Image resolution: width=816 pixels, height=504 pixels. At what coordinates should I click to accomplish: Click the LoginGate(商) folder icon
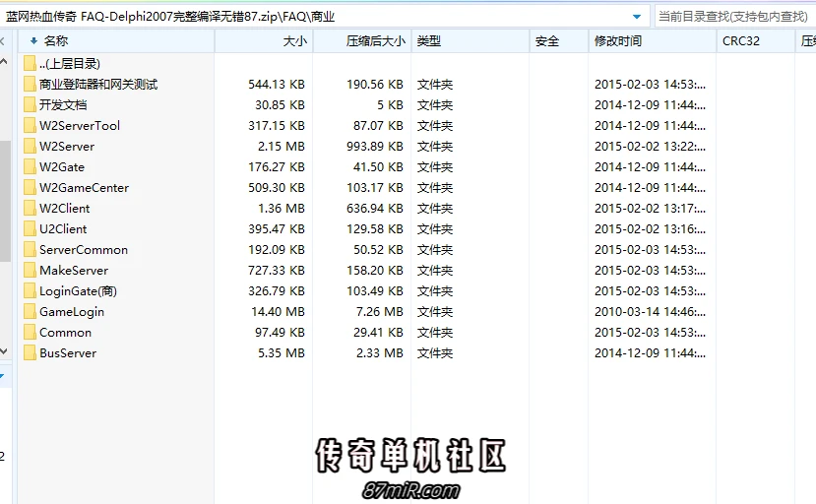coord(30,291)
